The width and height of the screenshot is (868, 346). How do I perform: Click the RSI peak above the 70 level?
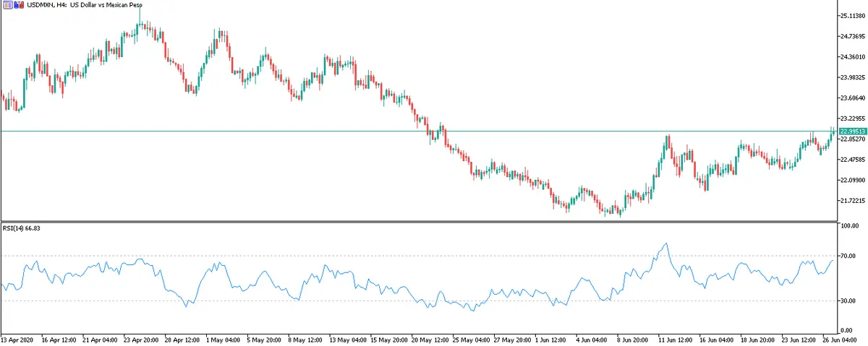tap(665, 244)
